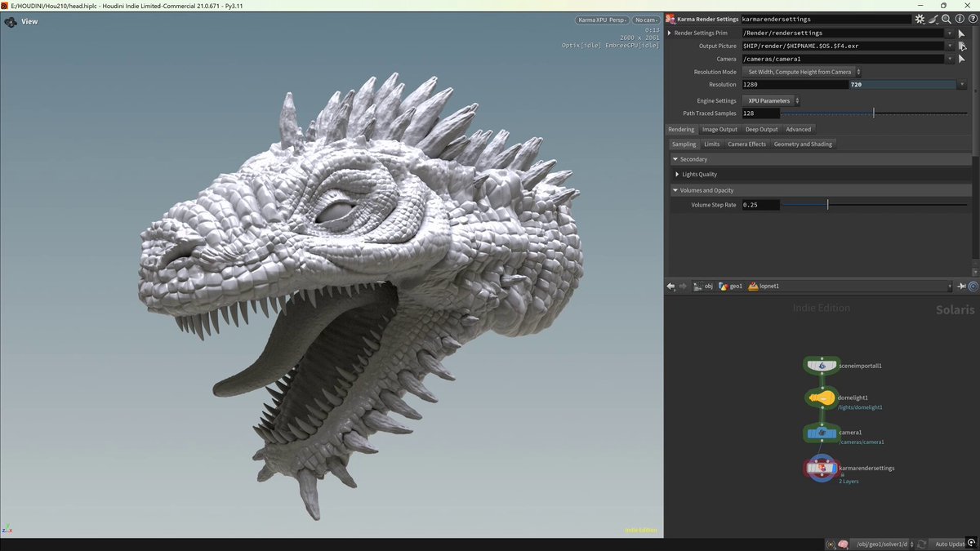
Task: Click the domelight1 node icon
Action: tap(822, 398)
